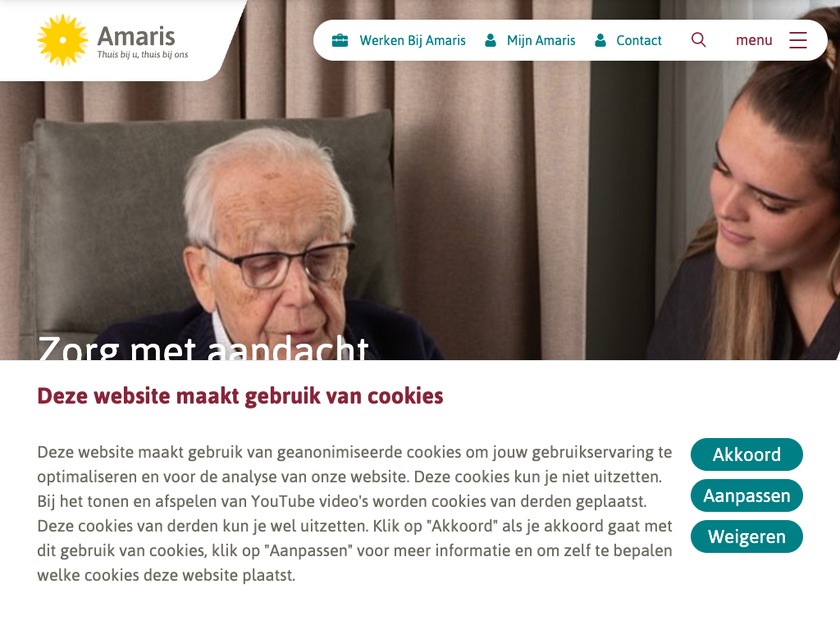Accept cookies with the Akkoord button
The height and width of the screenshot is (630, 840).
(x=746, y=454)
